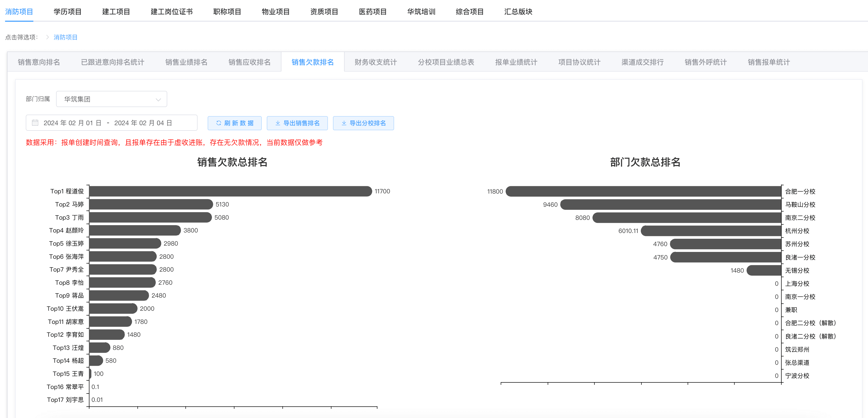The image size is (868, 418).
Task: Expand the 部门归属 dropdown arrow
Action: [x=158, y=99]
